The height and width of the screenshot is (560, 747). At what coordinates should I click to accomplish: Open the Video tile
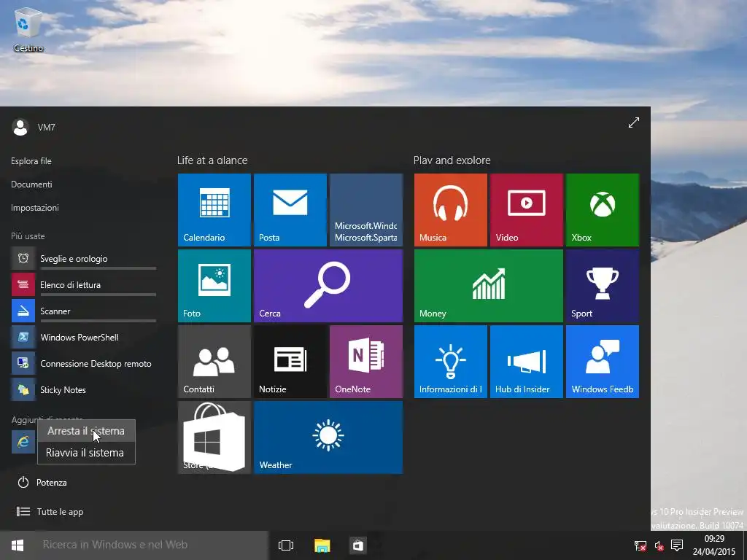pos(527,210)
